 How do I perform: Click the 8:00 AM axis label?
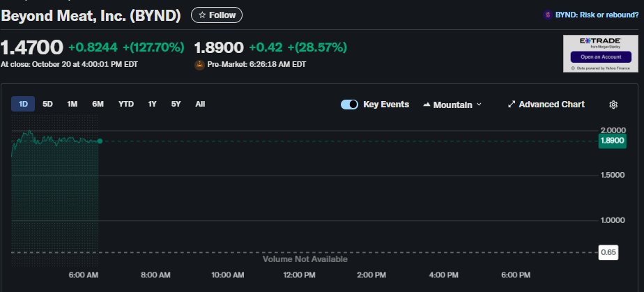[x=155, y=275]
